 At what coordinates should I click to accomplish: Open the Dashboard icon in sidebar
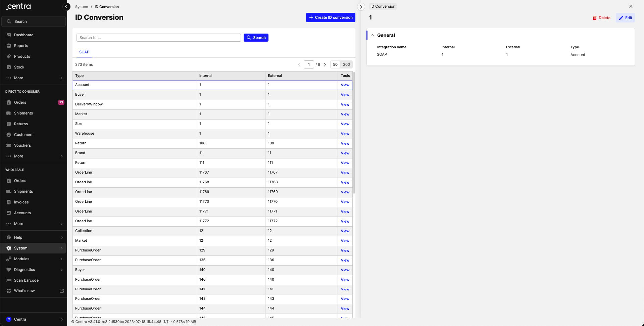pos(9,35)
